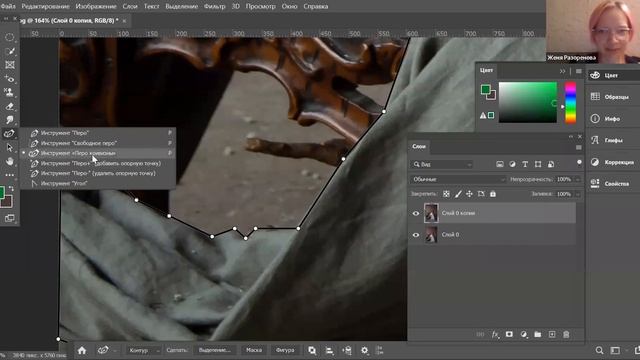The width and height of the screenshot is (640, 360).
Task: Select the Red Eye healing tool
Action: [x=9, y=79]
